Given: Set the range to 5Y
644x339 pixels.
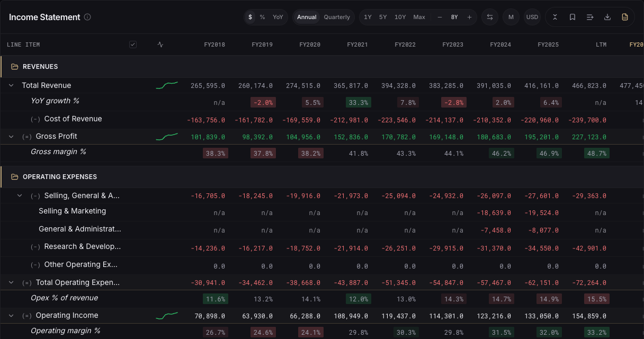Looking at the screenshot, I should [383, 17].
